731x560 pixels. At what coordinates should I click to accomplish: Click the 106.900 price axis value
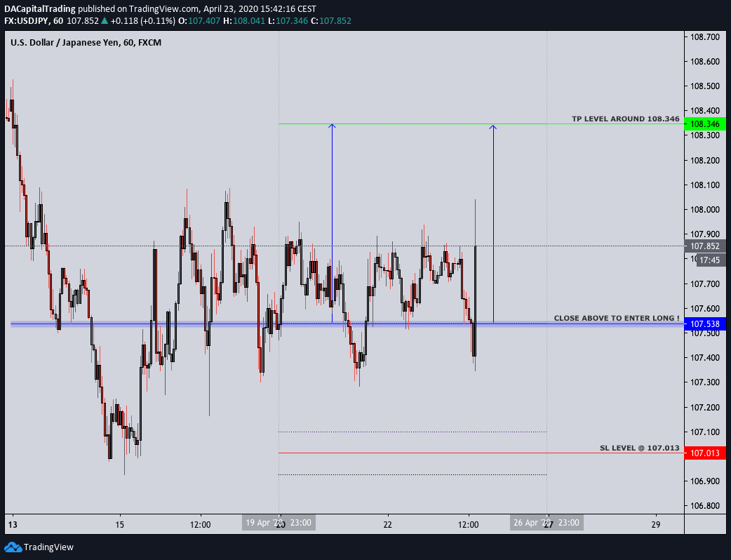[x=705, y=481]
